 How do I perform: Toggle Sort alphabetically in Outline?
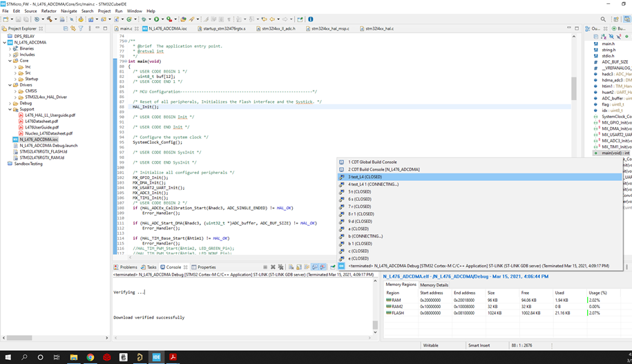tap(604, 37)
